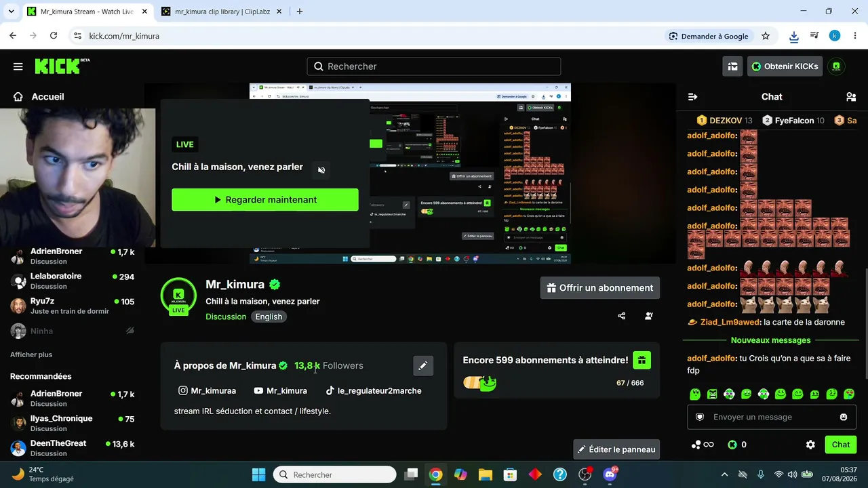Screen dimensions: 868x488
Task: Open the channel points infinity indicator
Action: click(703, 445)
